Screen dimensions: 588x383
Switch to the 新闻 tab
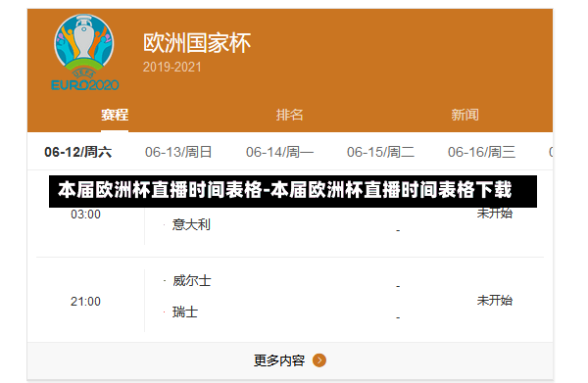click(465, 115)
